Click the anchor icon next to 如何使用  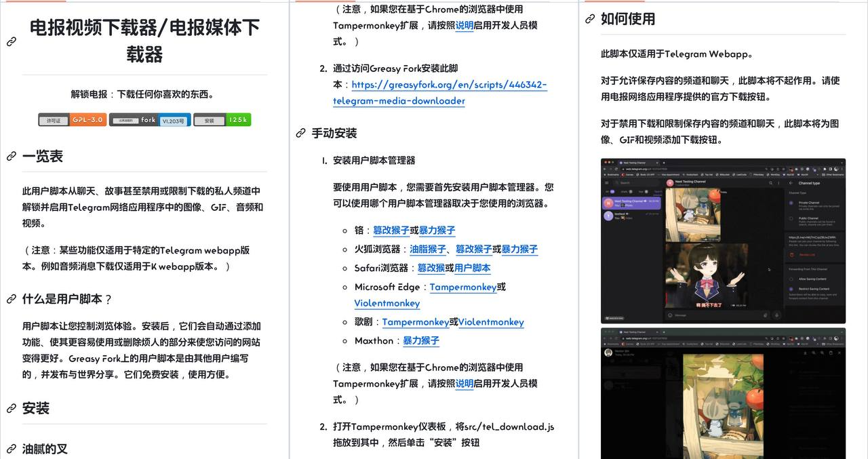(590, 19)
